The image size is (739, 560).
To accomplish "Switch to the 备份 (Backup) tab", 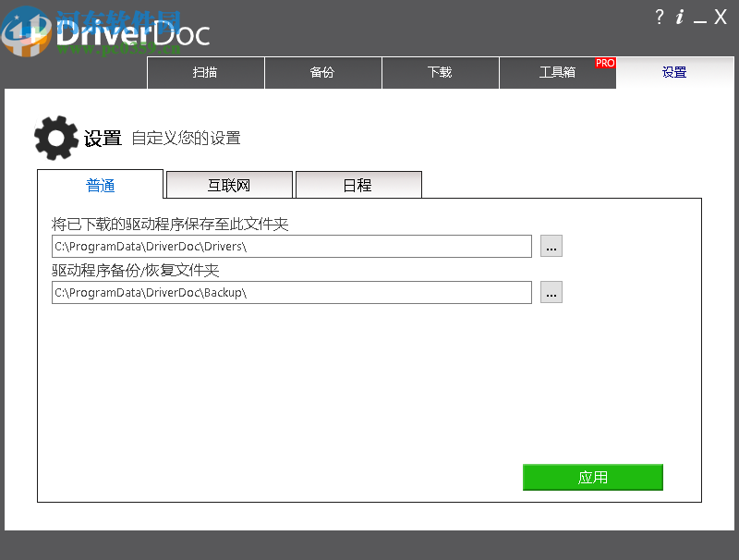I will coord(323,73).
